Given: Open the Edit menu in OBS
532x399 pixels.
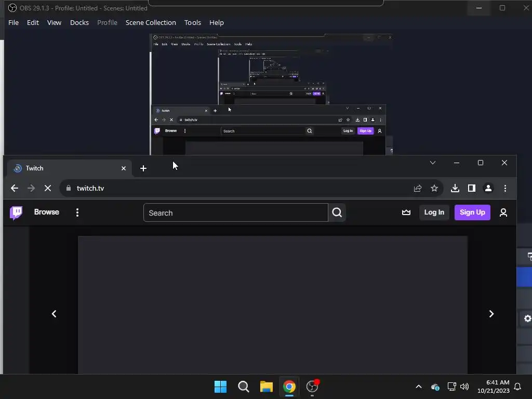Looking at the screenshot, I should (x=33, y=22).
